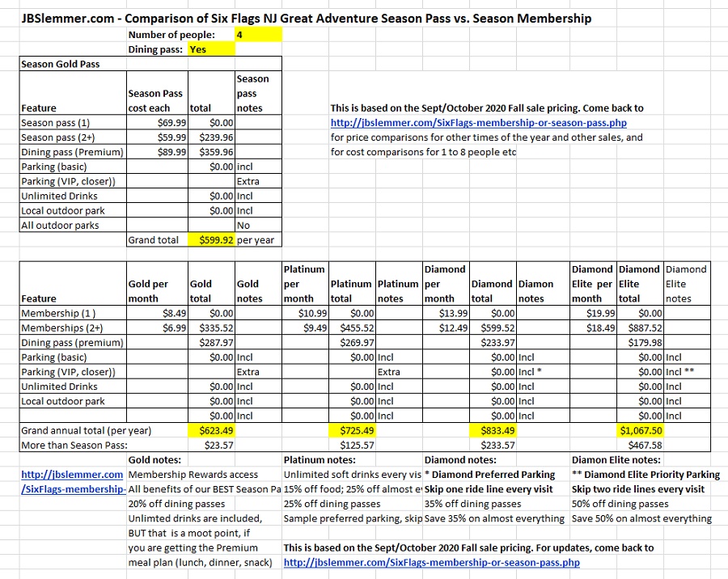
Task: Select the $125.57 Platinum difference cell
Action: click(352, 446)
